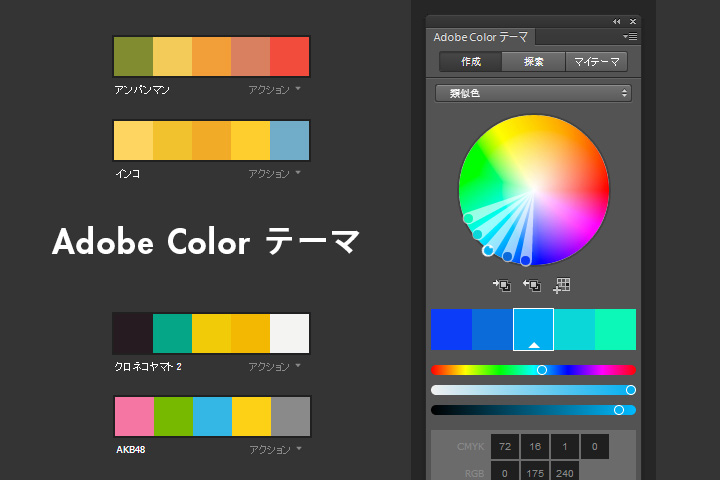Click the クロネコヤマト 2 theme name
720x480 pixels.
(x=148, y=367)
